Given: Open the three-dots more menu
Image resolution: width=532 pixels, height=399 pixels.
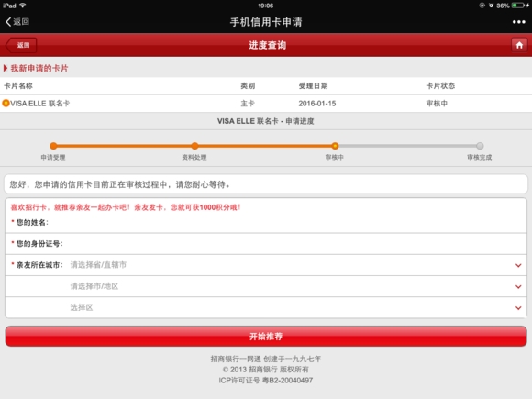Looking at the screenshot, I should (519, 22).
